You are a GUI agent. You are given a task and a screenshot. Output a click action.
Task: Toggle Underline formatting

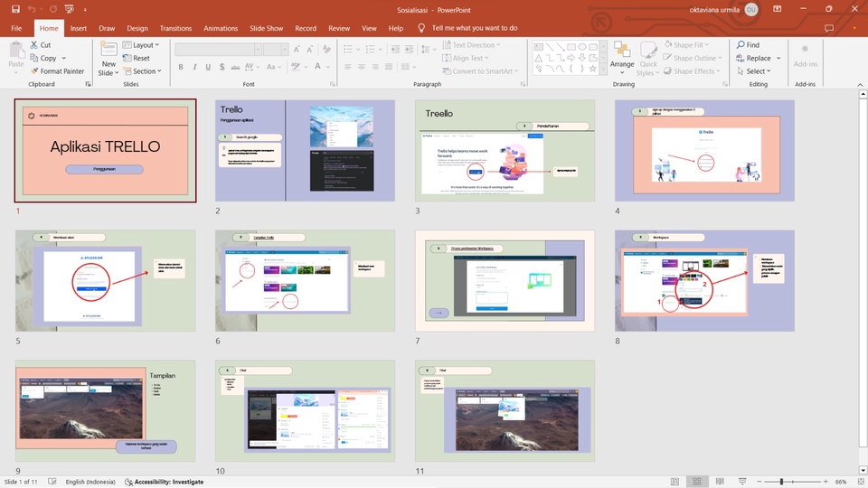pyautogui.click(x=208, y=67)
